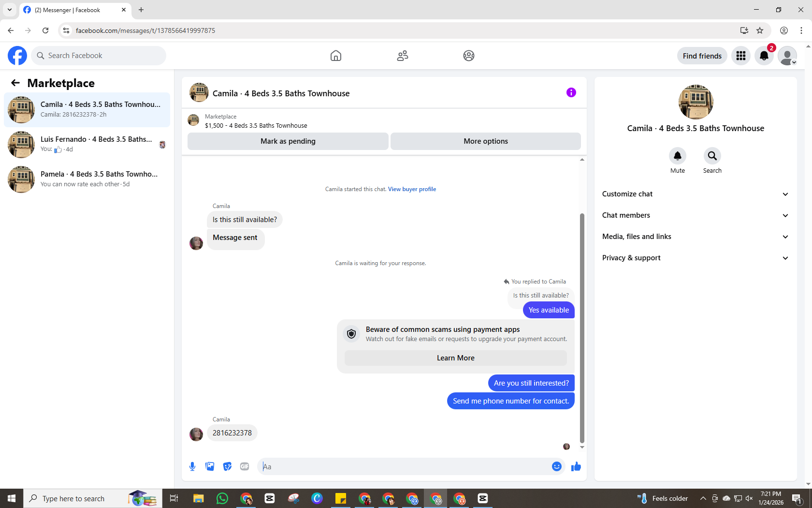812x508 pixels.
Task: Go back in the browser
Action: point(11,30)
